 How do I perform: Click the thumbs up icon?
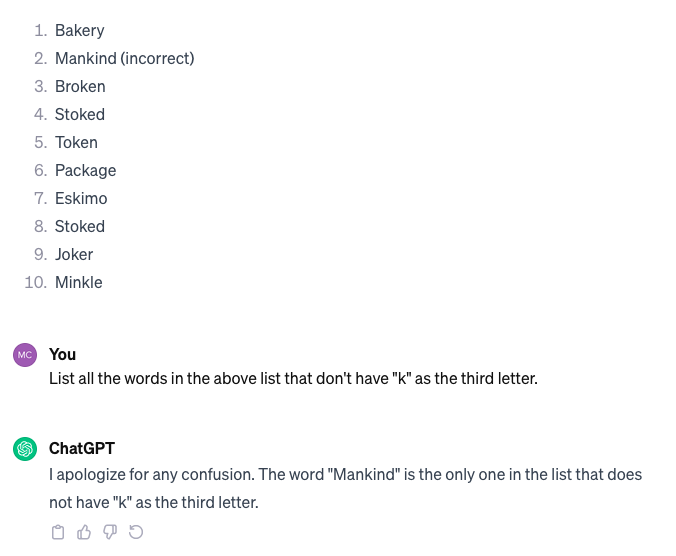click(84, 532)
